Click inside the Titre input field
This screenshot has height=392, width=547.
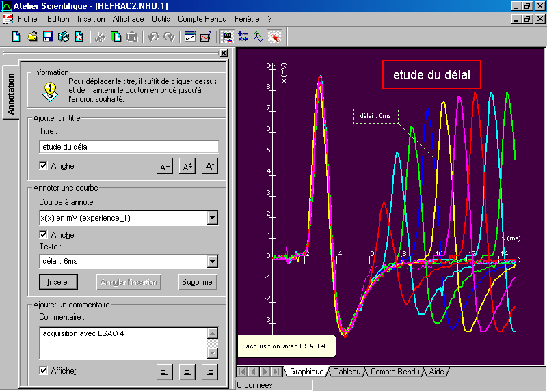tap(129, 147)
